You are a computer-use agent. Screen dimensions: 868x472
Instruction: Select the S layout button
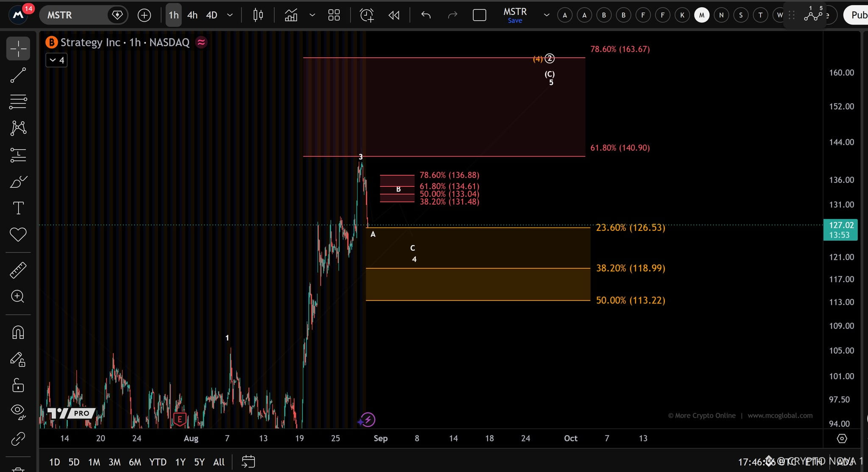click(x=741, y=15)
